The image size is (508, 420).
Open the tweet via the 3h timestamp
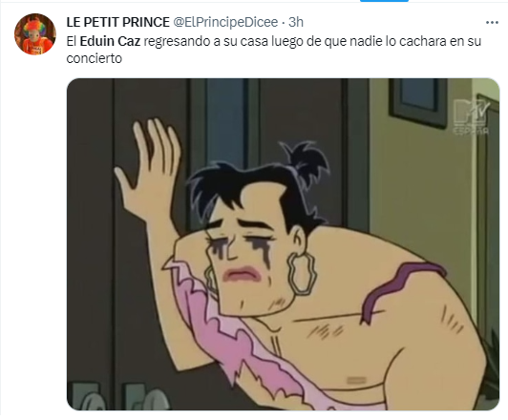point(296,22)
